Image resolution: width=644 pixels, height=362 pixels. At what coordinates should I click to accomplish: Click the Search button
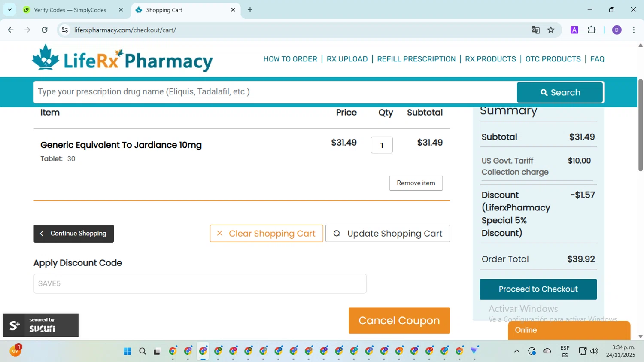[x=560, y=92]
